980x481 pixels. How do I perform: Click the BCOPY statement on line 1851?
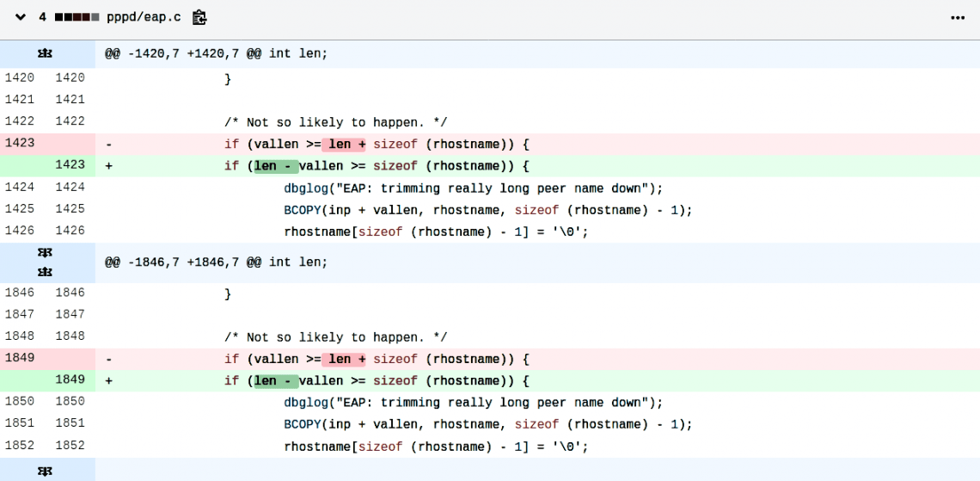[487, 424]
